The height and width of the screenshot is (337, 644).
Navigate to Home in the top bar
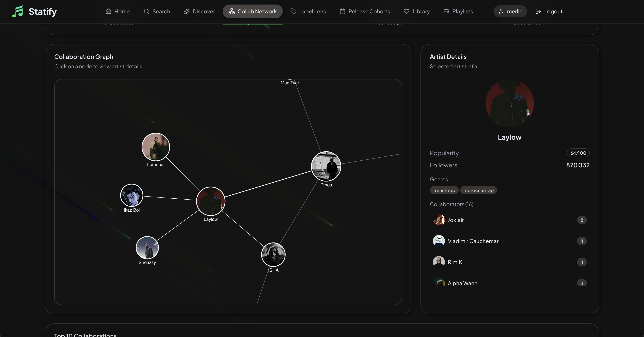point(118,11)
